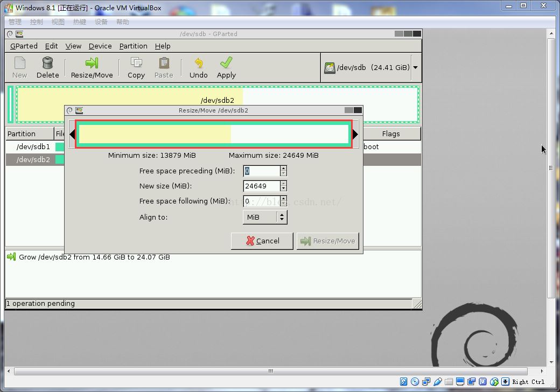Click the Undo last operation icon

click(198, 68)
